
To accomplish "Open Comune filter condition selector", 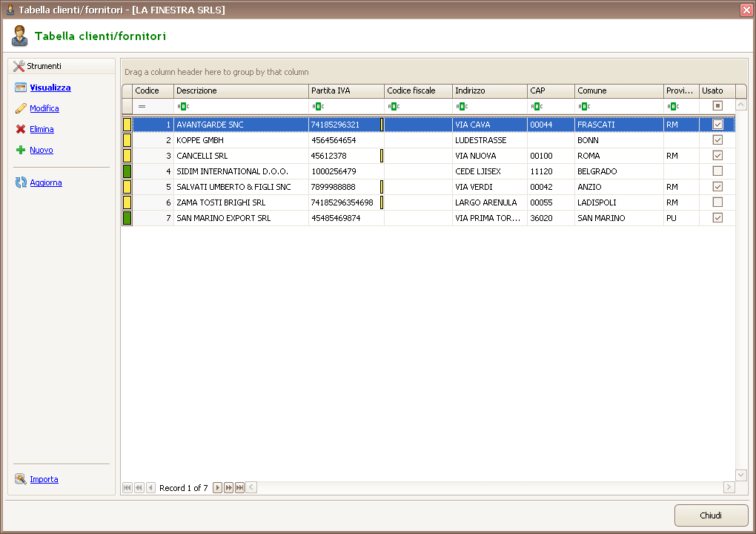I will click(x=584, y=106).
